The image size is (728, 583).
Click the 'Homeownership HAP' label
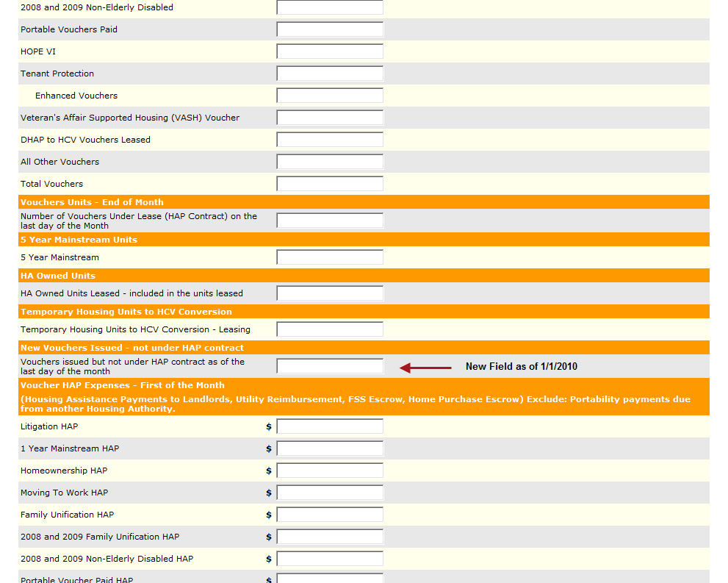coord(64,471)
